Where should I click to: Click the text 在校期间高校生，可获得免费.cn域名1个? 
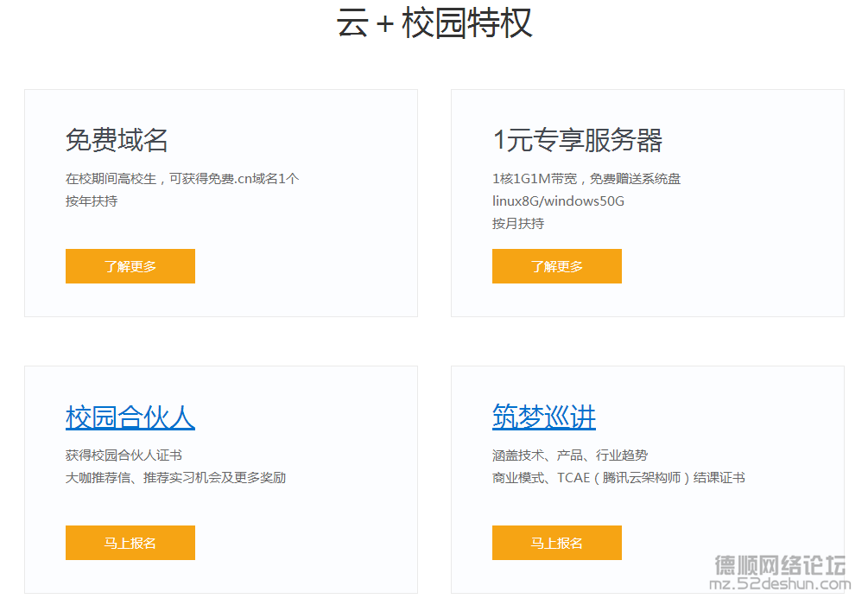(x=182, y=178)
